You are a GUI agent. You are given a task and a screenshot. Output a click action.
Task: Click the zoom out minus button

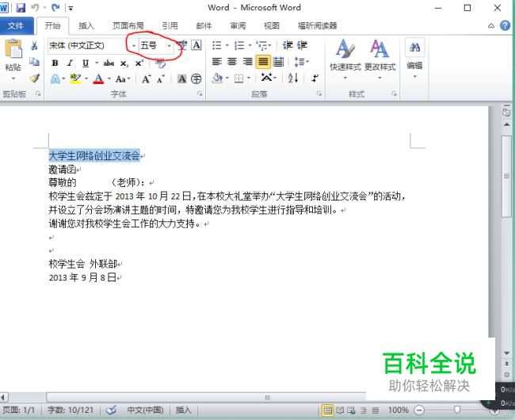coord(419,410)
